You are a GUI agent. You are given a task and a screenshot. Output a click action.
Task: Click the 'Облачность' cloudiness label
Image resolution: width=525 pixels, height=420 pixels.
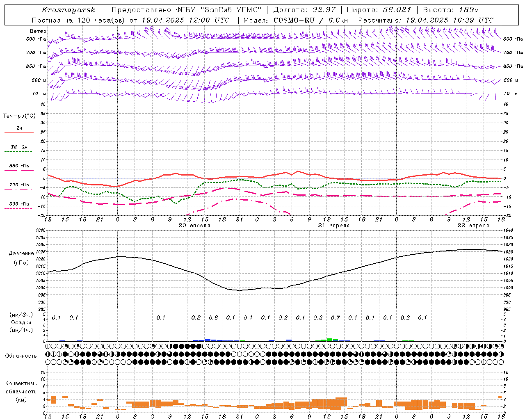point(21,356)
